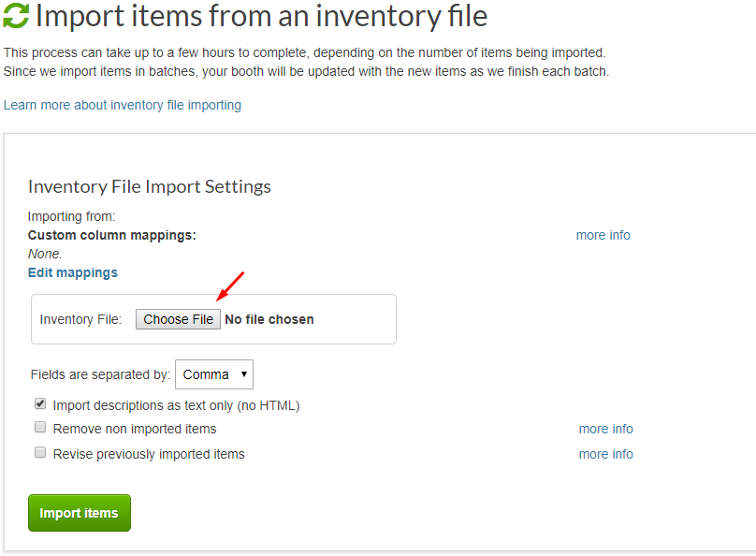Viewport: 756px width, 556px height.
Task: Toggle Import descriptions as text only checkbox
Action: point(40,404)
